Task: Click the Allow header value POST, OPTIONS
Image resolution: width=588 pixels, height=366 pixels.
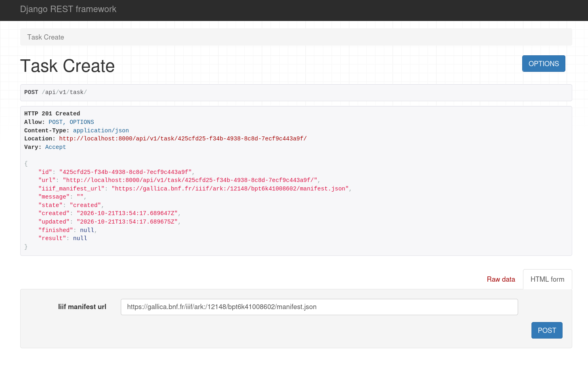Action: pos(71,122)
